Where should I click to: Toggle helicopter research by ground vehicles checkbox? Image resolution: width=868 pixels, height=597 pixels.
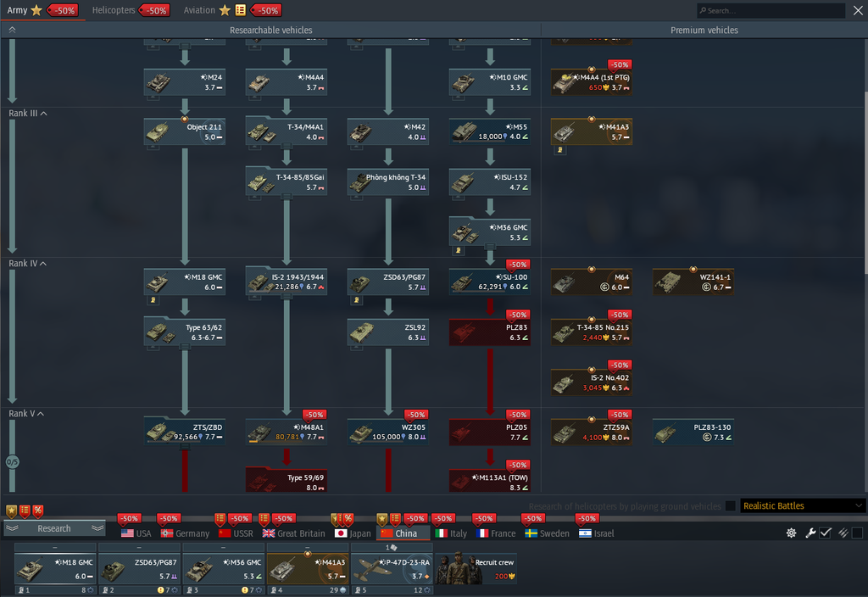(x=731, y=505)
